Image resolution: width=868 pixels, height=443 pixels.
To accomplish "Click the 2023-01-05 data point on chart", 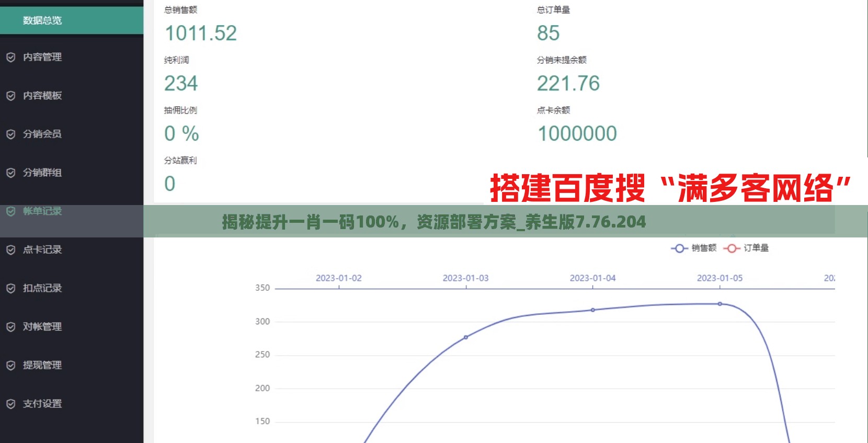I will [x=720, y=304].
